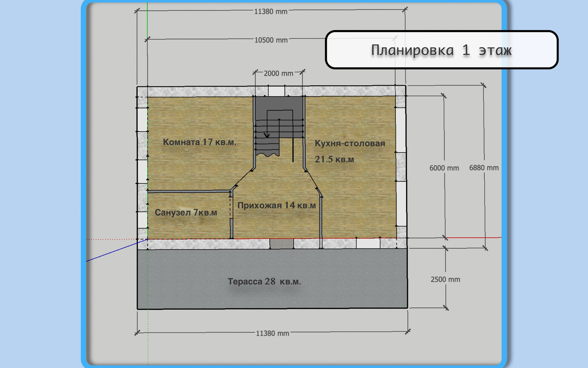The width and height of the screenshot is (588, 368).
Task: Click the dark gray stair landing
Action: (279, 103)
